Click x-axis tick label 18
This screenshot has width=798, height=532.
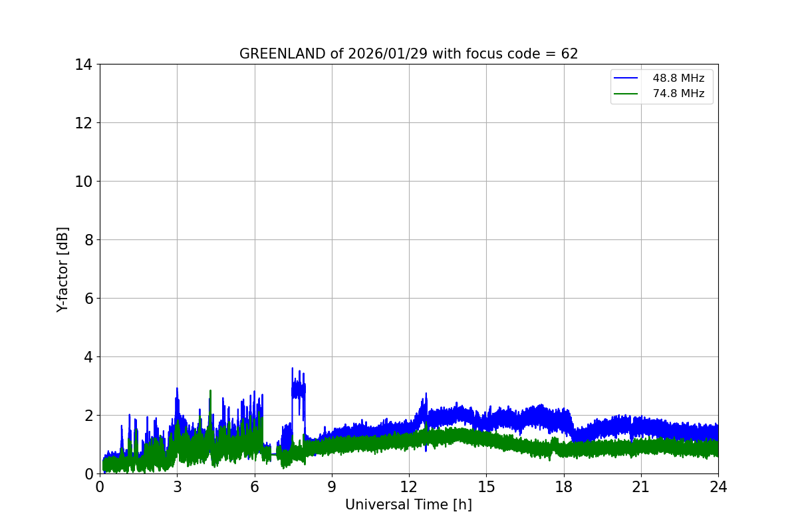coord(564,487)
